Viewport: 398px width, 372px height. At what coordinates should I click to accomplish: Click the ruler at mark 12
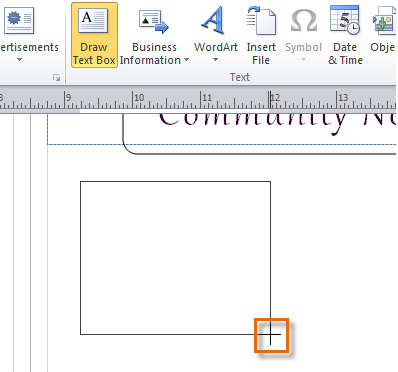click(275, 98)
